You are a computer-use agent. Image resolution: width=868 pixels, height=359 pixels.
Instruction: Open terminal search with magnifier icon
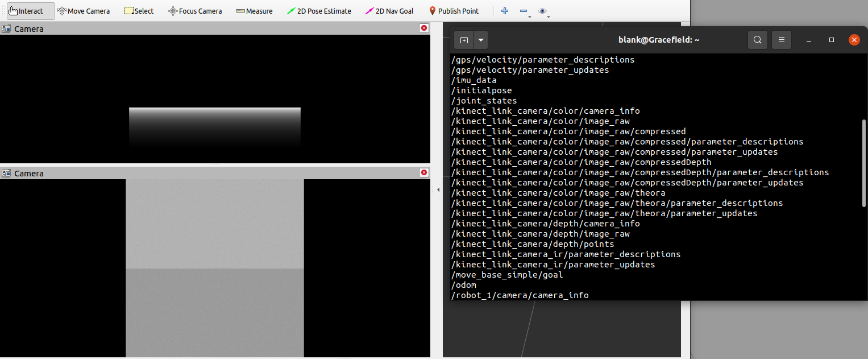(757, 40)
